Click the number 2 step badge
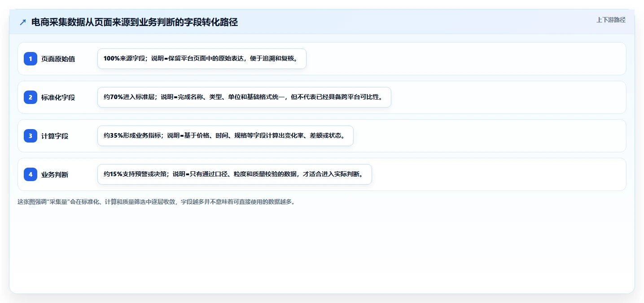This screenshot has width=644, height=303. click(x=31, y=97)
